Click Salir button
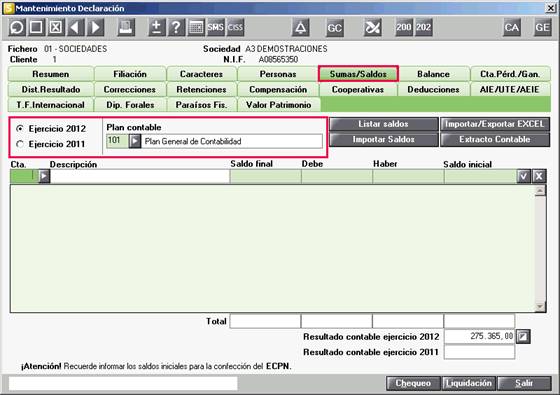Image resolution: width=560 pixels, height=395 pixels. tap(524, 383)
